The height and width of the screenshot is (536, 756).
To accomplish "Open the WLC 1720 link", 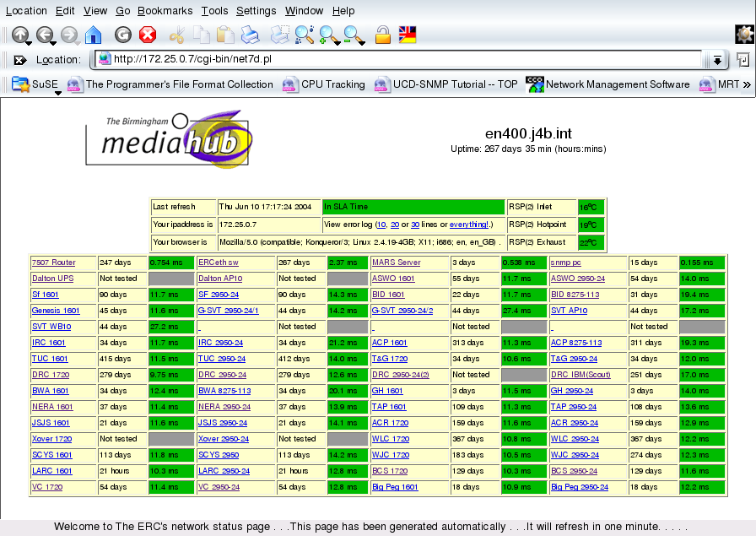I will 391,439.
